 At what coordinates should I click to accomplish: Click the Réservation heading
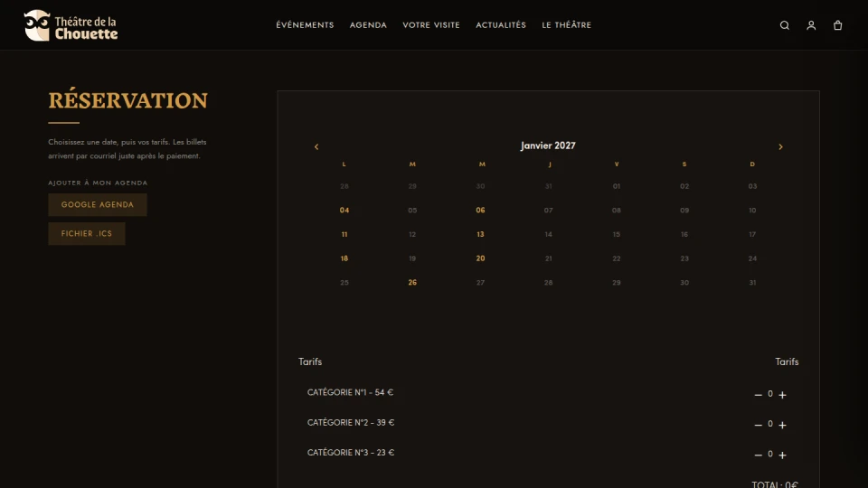tap(127, 100)
